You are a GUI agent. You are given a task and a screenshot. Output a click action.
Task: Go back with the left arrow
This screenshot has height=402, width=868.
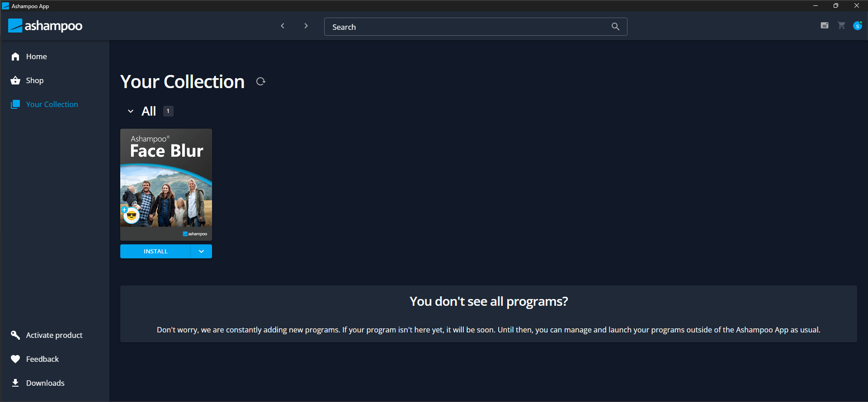click(x=283, y=26)
